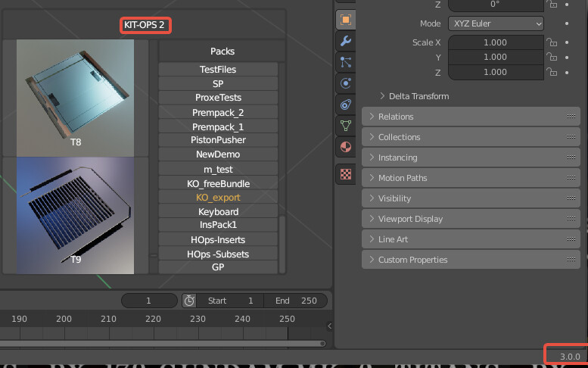Toggle lock on Scale Y

pyautogui.click(x=552, y=57)
